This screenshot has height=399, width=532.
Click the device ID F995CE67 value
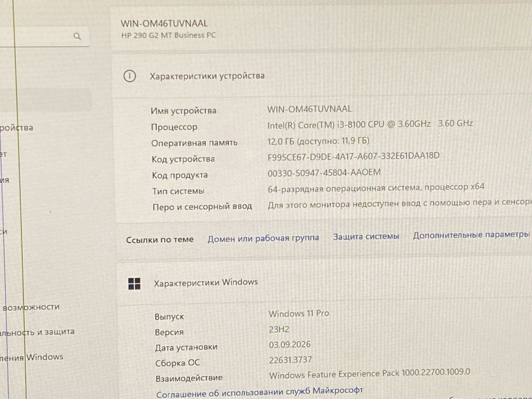click(354, 156)
